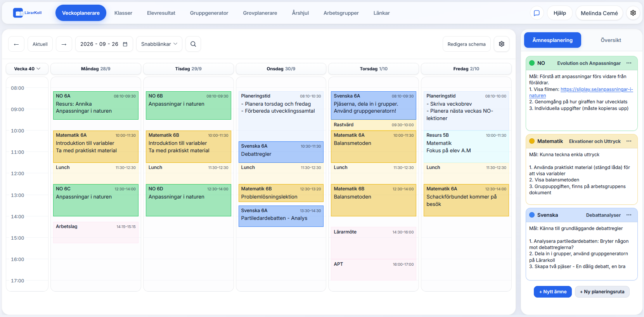
Task: Open global settings gear next to Melinda Cemé
Action: click(633, 13)
